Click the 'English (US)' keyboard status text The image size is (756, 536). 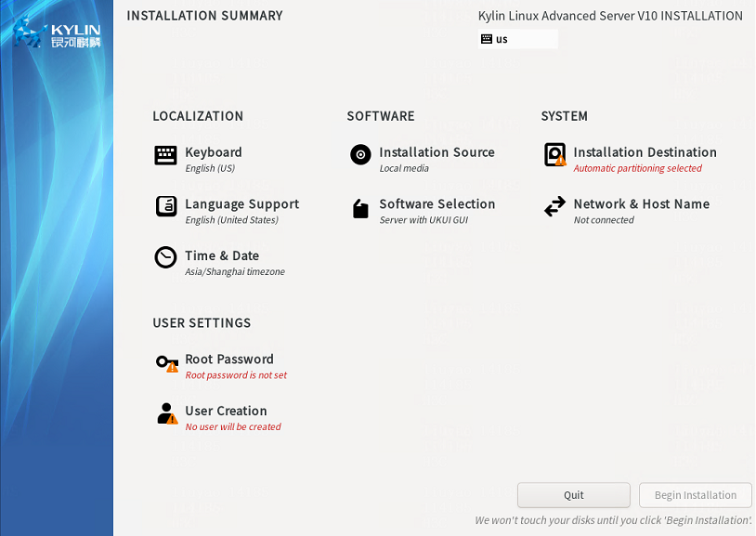[210, 168]
